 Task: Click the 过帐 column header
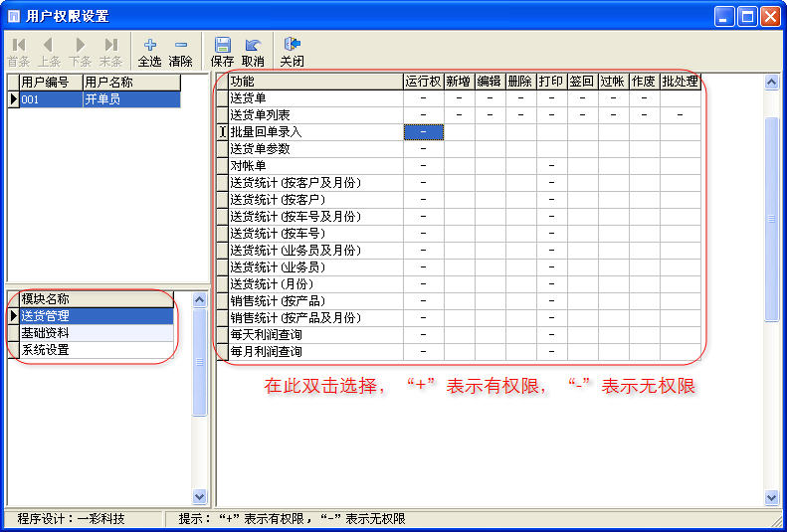pos(613,82)
